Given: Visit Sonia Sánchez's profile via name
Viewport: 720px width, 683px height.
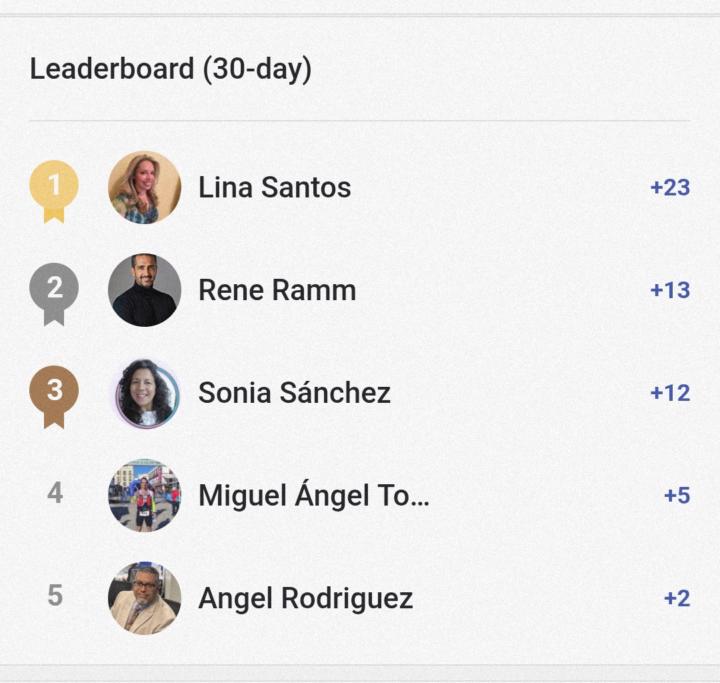Looking at the screenshot, I should (294, 393).
